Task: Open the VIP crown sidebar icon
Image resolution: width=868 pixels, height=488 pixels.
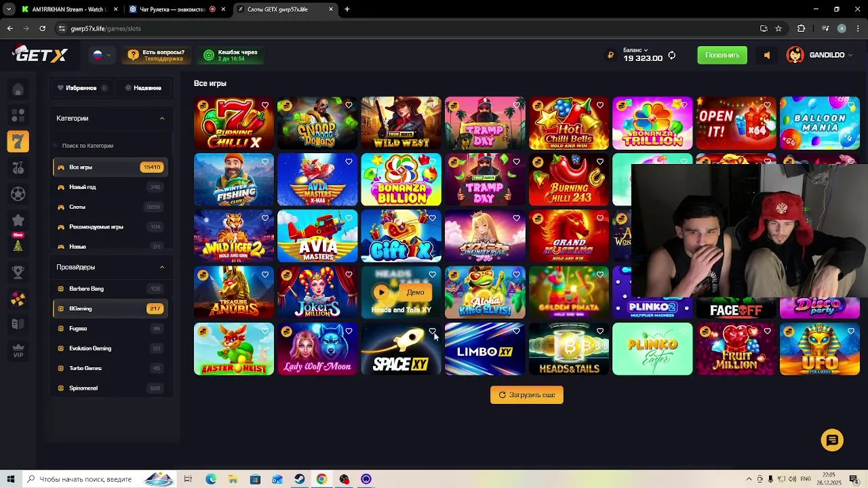Action: [x=18, y=350]
